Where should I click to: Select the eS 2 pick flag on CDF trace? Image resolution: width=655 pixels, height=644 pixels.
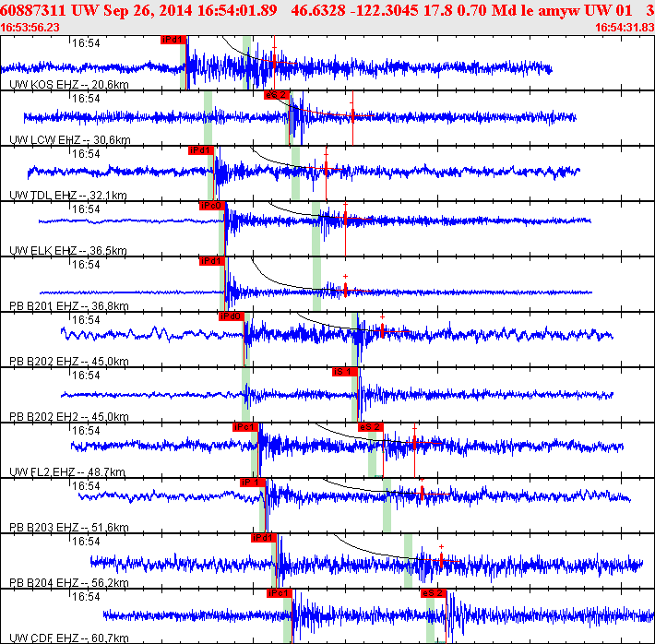434,593
